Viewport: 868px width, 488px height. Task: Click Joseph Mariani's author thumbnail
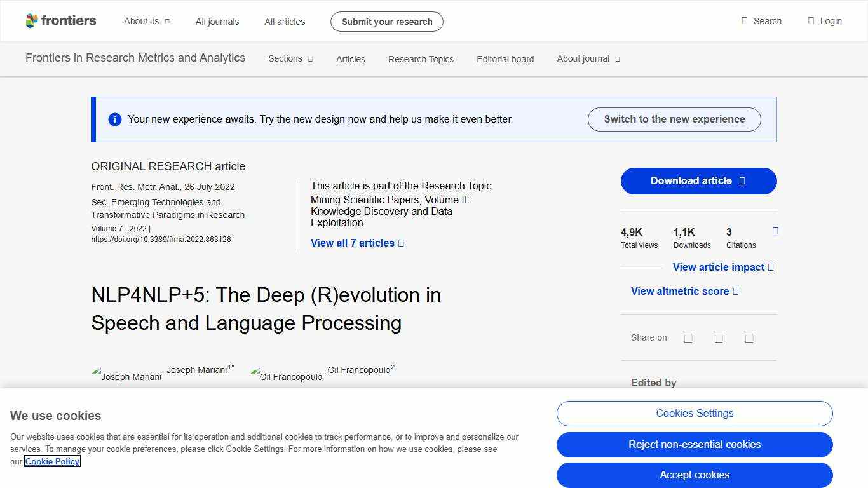pos(126,376)
